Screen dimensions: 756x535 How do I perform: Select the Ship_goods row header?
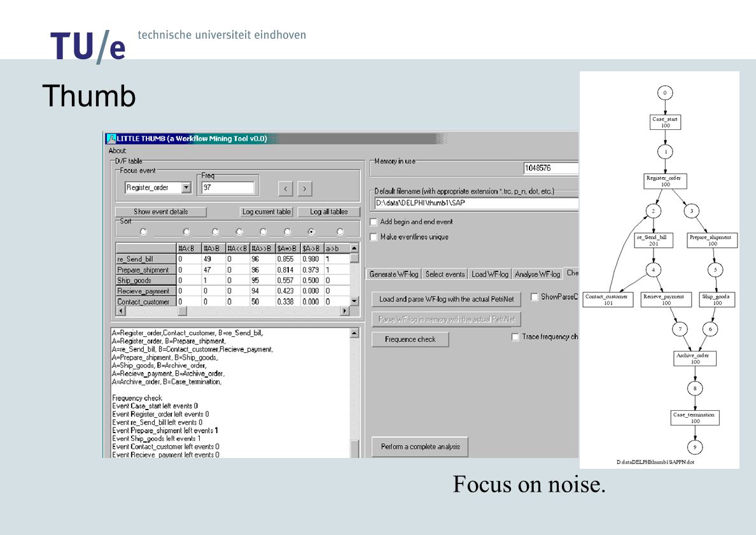click(146, 280)
